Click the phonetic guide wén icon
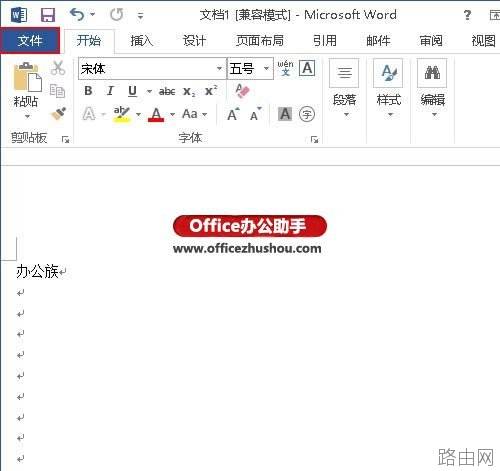 285,68
